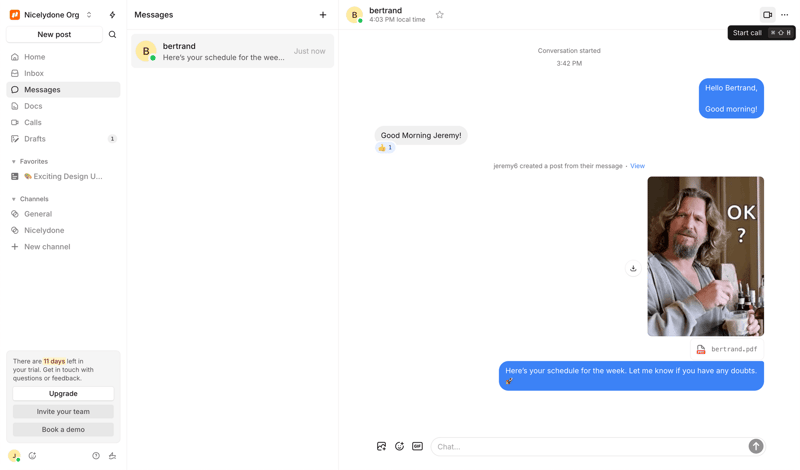Open the emoji picker in composer
Screen dimensions: 800x470
pyautogui.click(x=399, y=446)
